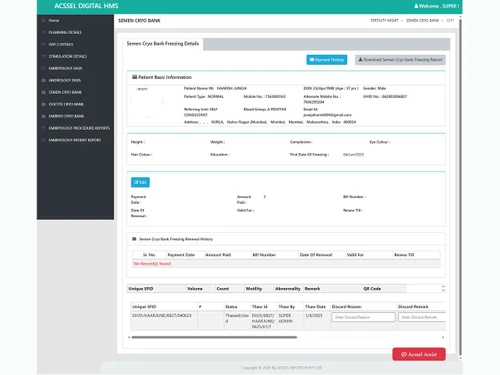Image resolution: width=500 pixels, height=375 pixels.
Task: Click the Home icon in the sidebar
Action: [43, 20]
